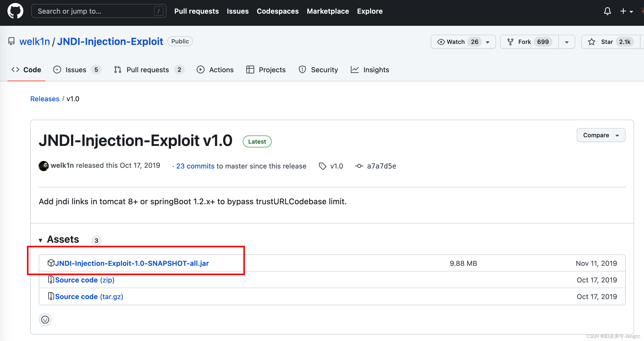
Task: Switch to the Insights tab
Action: (370, 70)
